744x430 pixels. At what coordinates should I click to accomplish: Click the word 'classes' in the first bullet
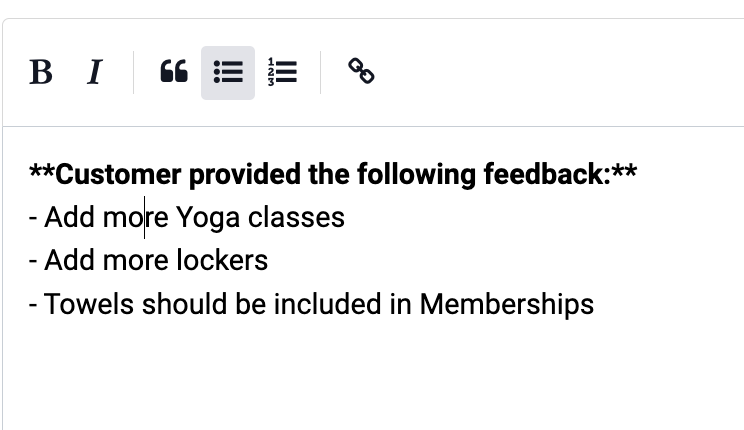(x=296, y=218)
